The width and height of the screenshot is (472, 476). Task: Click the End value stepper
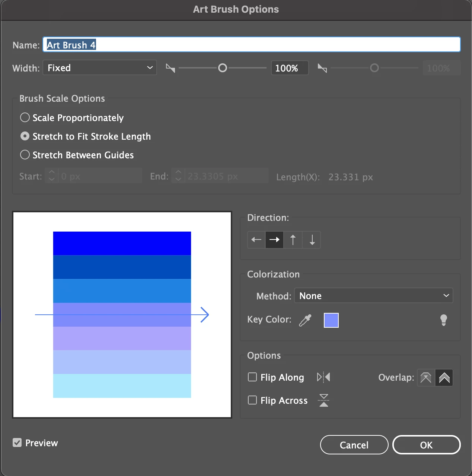click(x=178, y=176)
